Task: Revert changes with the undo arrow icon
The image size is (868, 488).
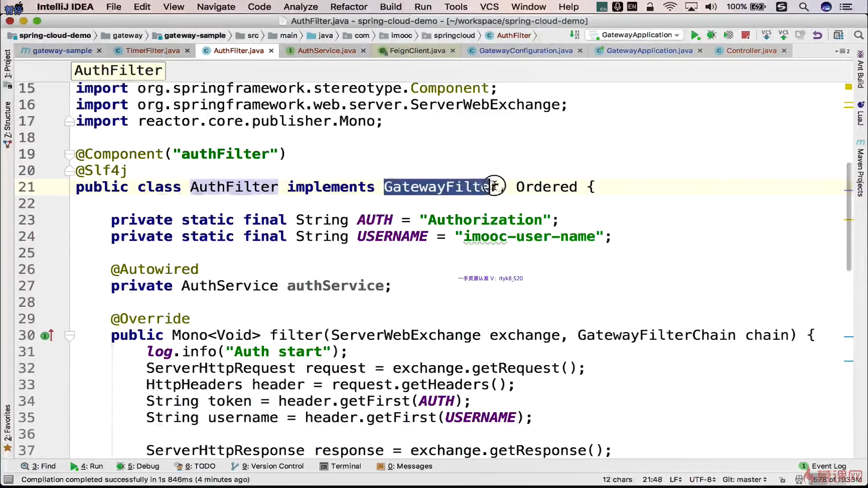Action: click(x=817, y=35)
